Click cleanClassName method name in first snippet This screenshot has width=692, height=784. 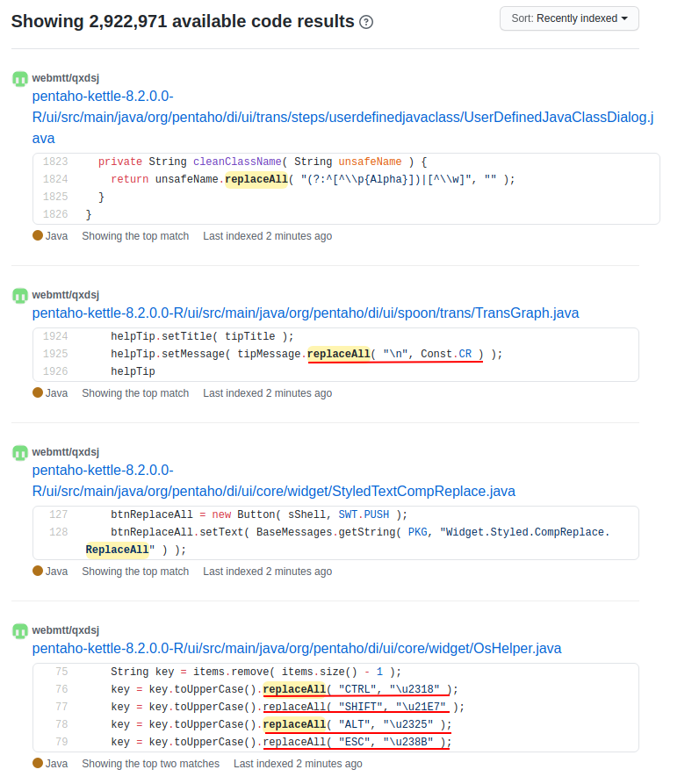(x=237, y=162)
